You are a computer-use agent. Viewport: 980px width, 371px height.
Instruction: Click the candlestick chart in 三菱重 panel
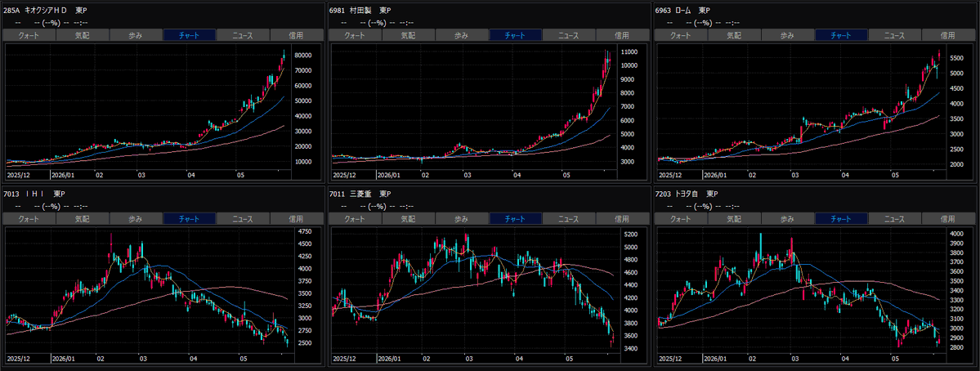tap(476, 290)
